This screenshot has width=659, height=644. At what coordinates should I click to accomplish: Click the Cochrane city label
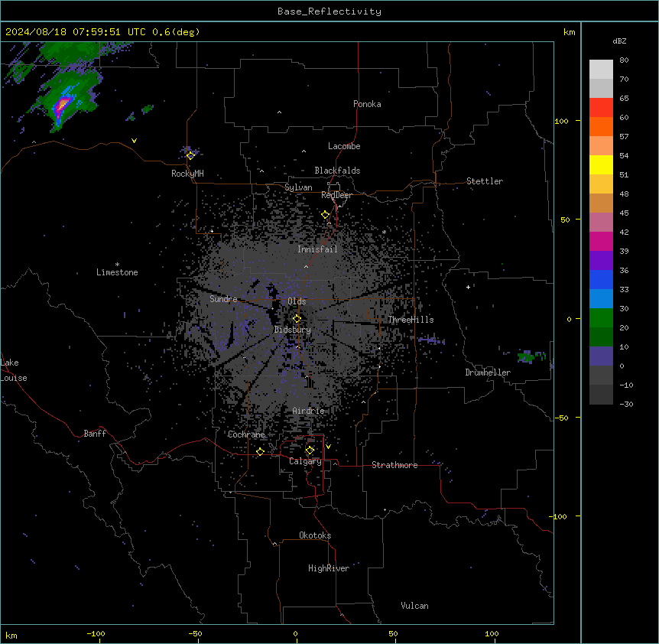[x=246, y=434]
